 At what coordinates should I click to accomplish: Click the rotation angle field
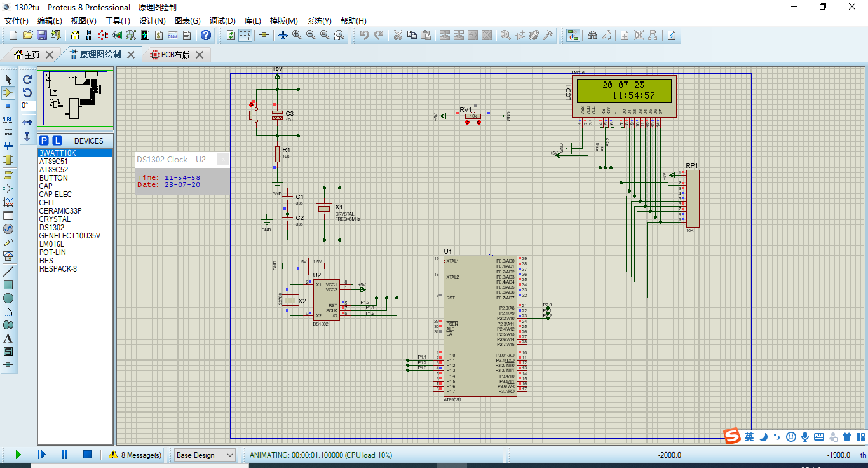[x=27, y=106]
